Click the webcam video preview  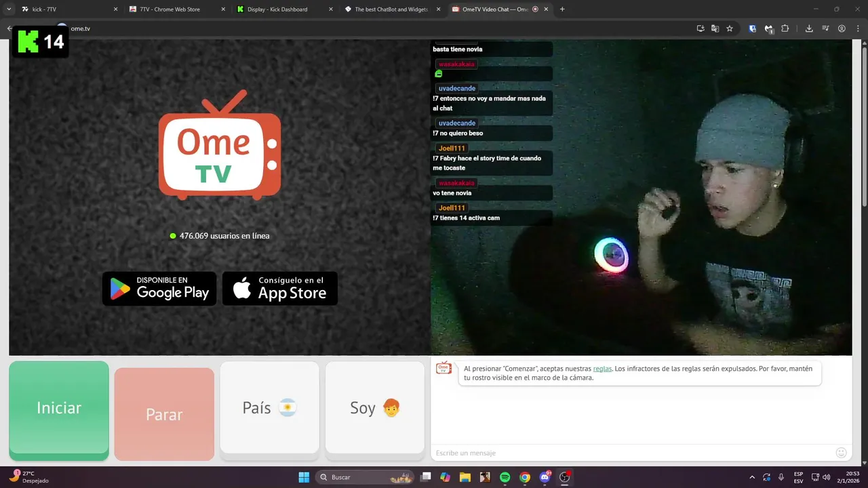tap(642, 197)
